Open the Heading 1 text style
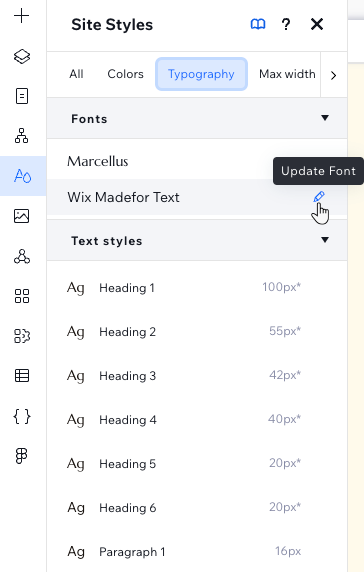 coord(197,287)
